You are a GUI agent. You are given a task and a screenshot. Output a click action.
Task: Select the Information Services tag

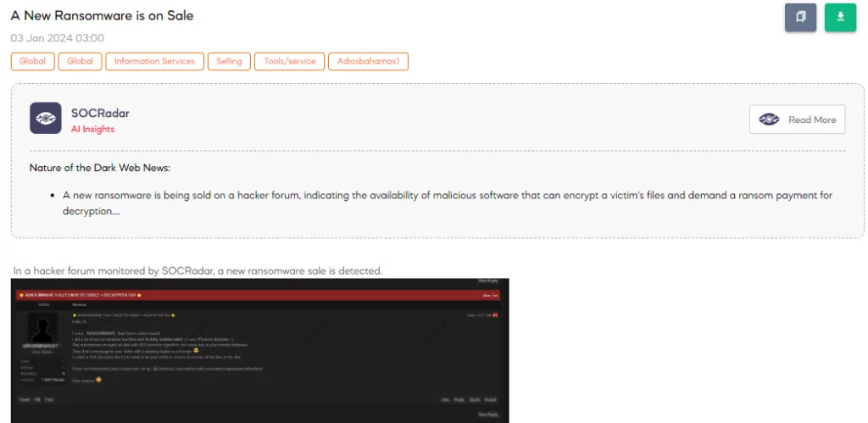[154, 61]
